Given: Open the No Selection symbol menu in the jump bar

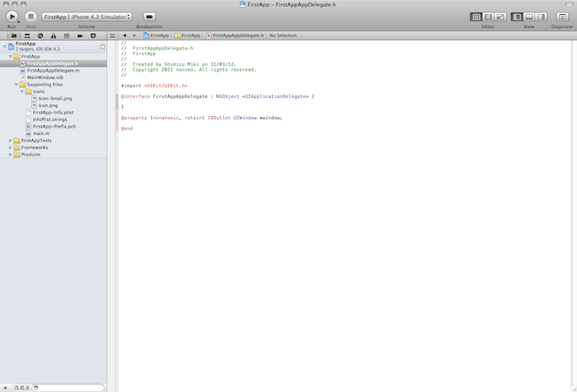Looking at the screenshot, I should click(x=283, y=35).
